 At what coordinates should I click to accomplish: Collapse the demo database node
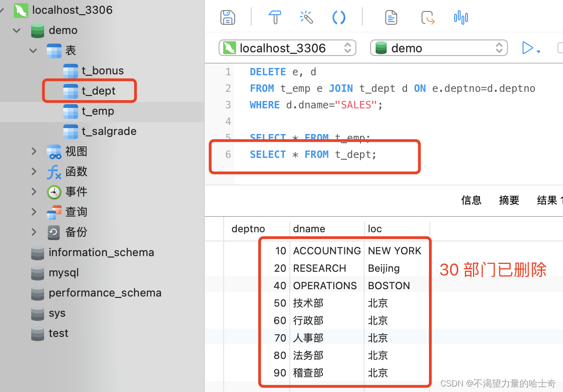pos(17,30)
